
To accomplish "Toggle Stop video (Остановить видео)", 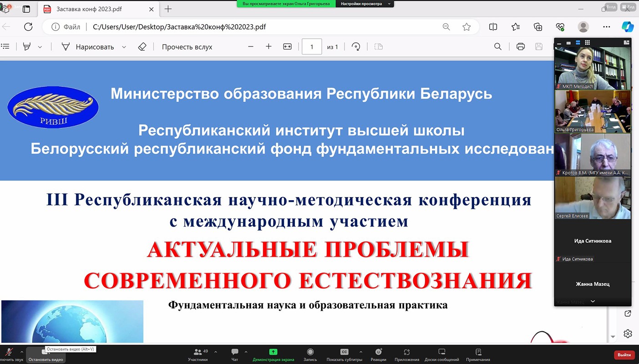I will (46, 354).
